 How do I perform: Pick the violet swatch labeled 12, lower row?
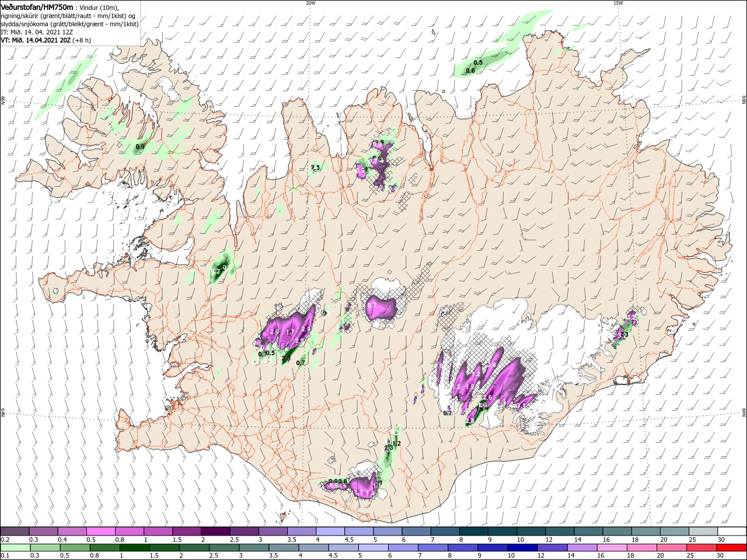pyautogui.click(x=551, y=548)
